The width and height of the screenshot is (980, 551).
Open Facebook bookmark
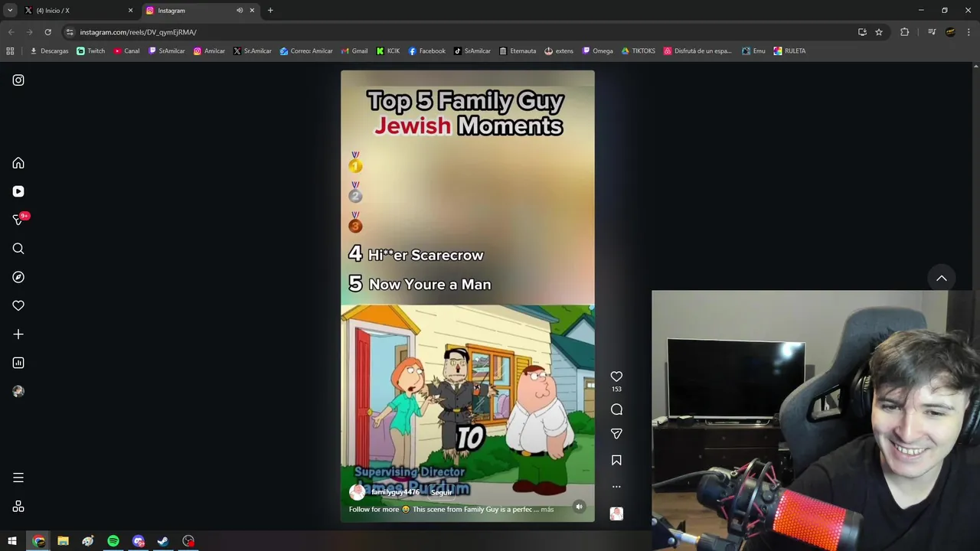(427, 51)
